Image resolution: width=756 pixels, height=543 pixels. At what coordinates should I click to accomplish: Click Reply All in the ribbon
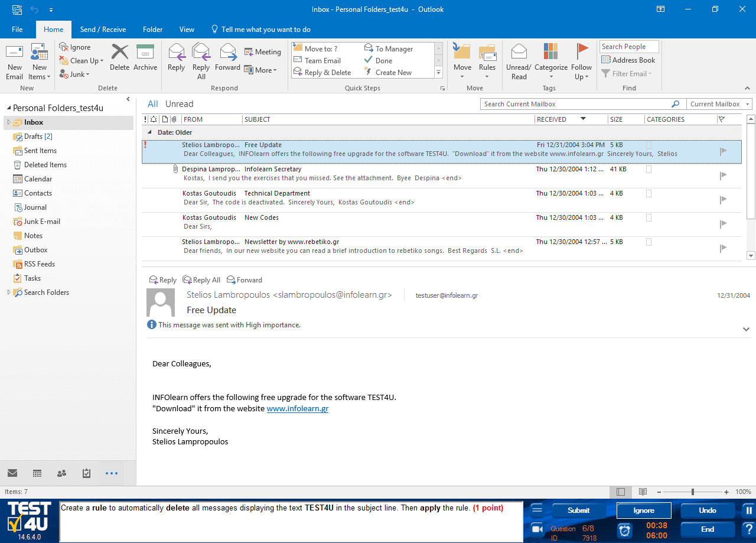(x=201, y=61)
